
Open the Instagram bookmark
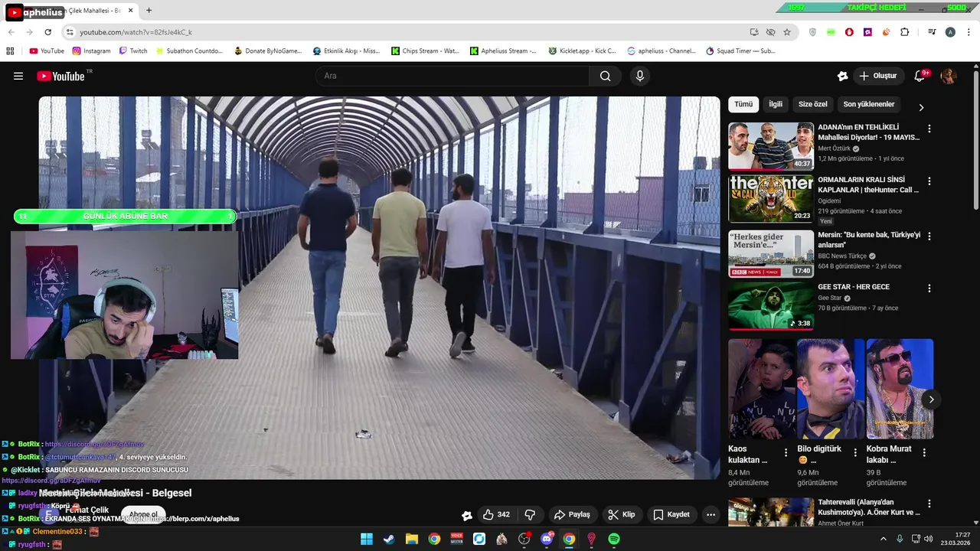tap(92, 51)
